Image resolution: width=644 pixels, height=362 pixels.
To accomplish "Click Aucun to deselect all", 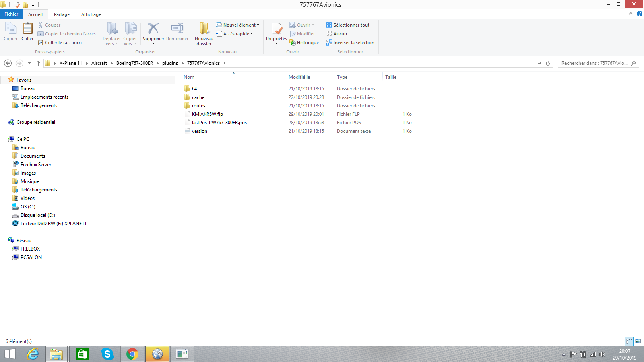I will point(336,34).
